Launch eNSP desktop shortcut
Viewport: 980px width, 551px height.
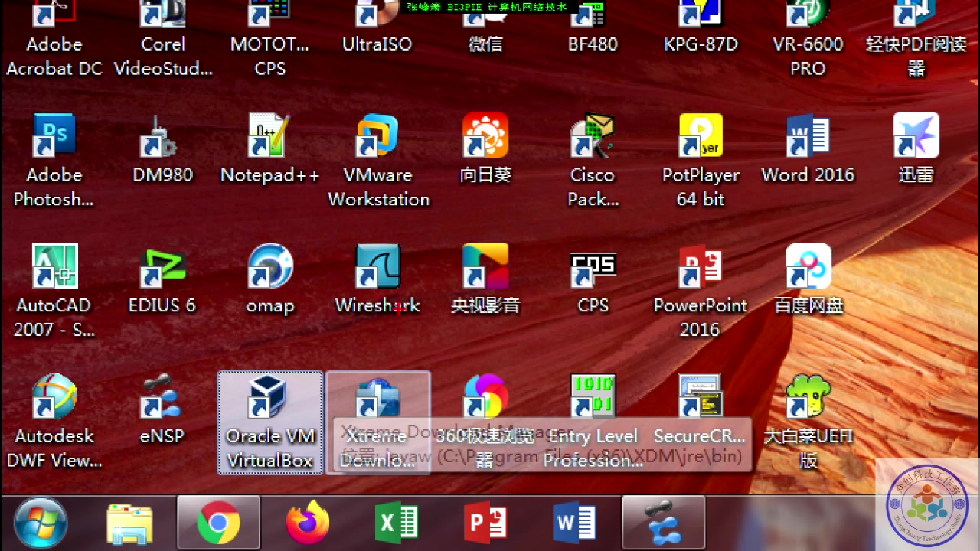pyautogui.click(x=162, y=411)
